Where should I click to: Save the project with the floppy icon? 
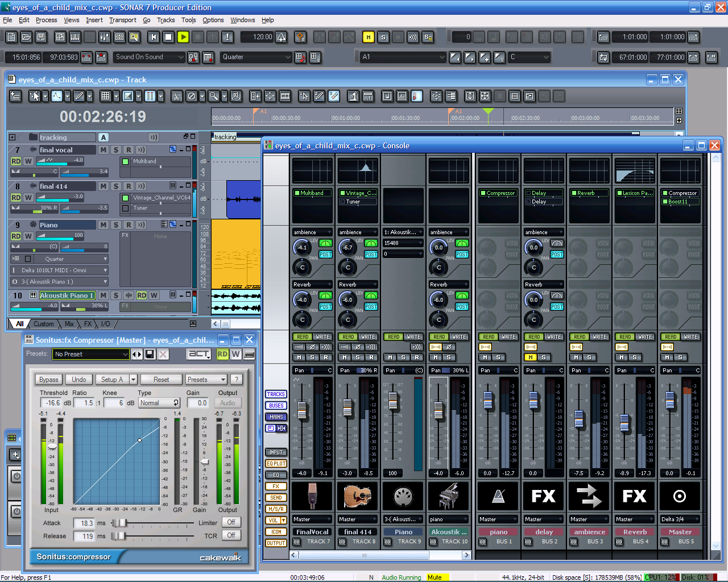pyautogui.click(x=41, y=37)
